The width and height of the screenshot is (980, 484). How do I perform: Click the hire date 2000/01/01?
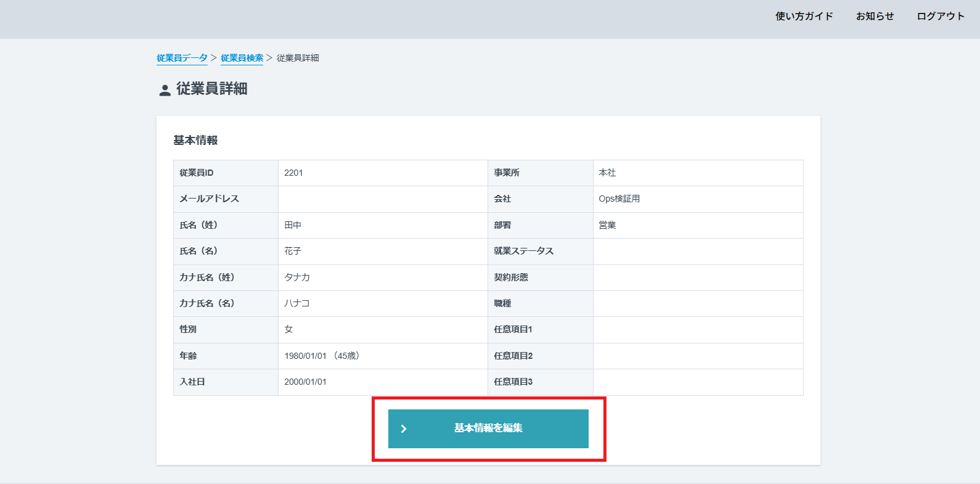(x=305, y=382)
